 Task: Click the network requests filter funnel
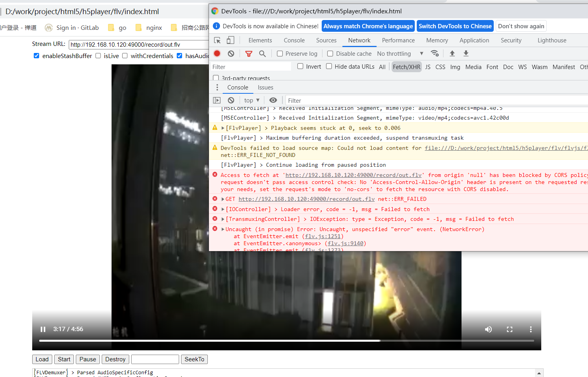[249, 53]
